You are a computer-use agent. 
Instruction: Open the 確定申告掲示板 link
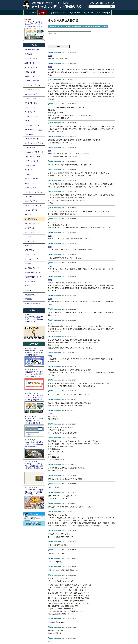pos(34,295)
